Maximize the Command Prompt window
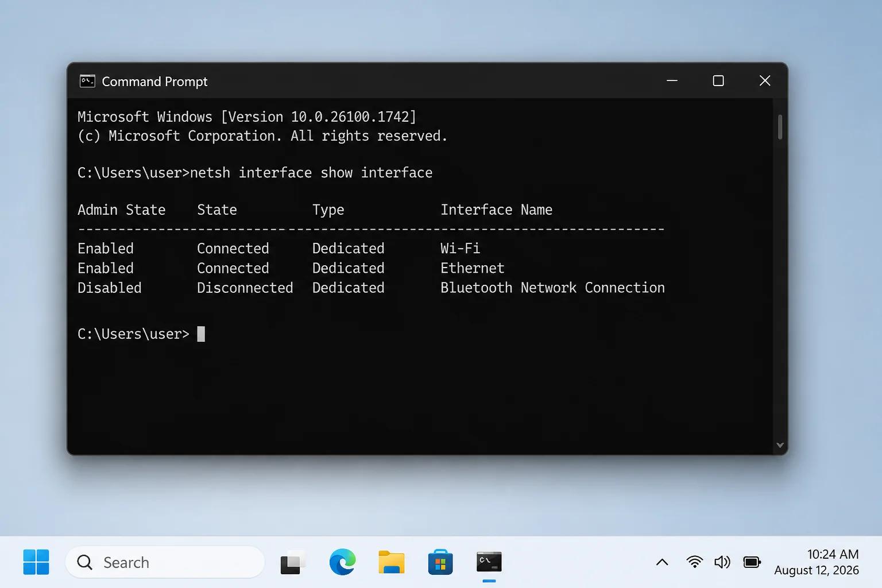This screenshot has height=588, width=882. 718,81
